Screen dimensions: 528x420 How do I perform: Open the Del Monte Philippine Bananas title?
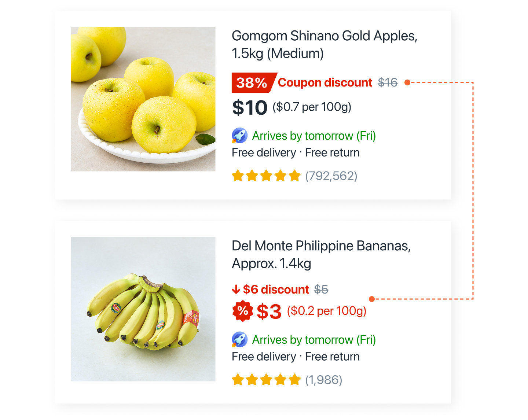(x=321, y=255)
